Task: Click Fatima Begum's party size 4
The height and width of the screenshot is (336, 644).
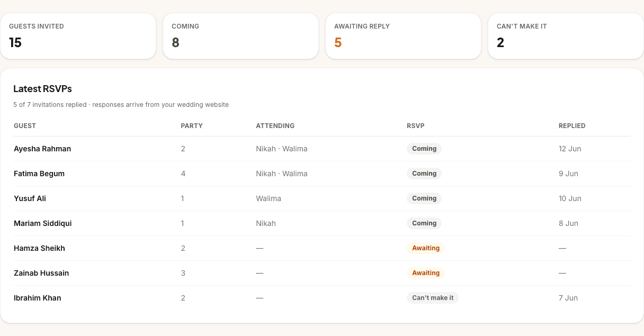Action: pyautogui.click(x=183, y=174)
